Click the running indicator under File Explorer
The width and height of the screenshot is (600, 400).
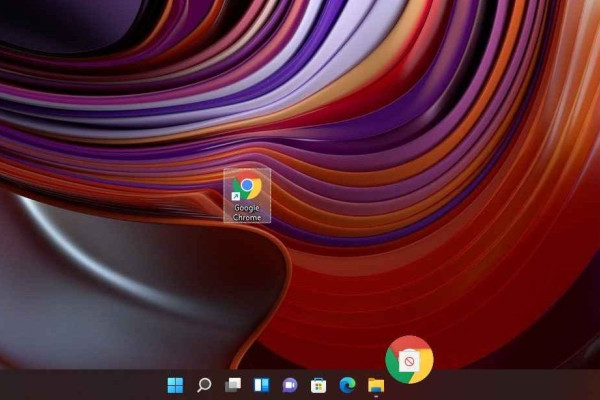[376, 397]
